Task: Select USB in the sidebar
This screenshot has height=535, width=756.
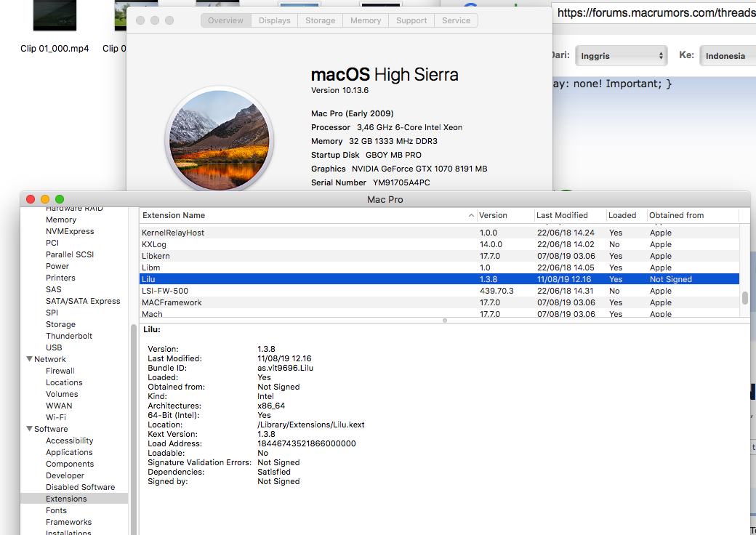Action: point(54,347)
